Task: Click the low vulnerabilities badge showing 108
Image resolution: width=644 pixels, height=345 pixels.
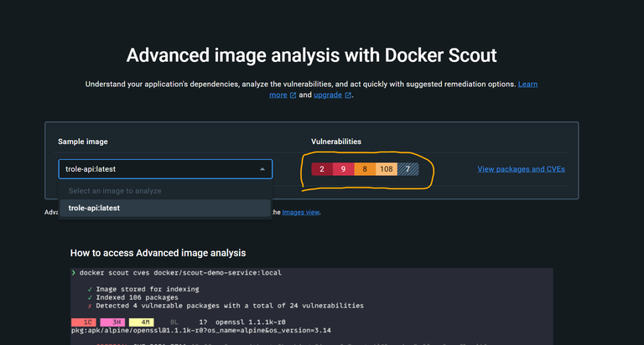Action: pos(386,169)
